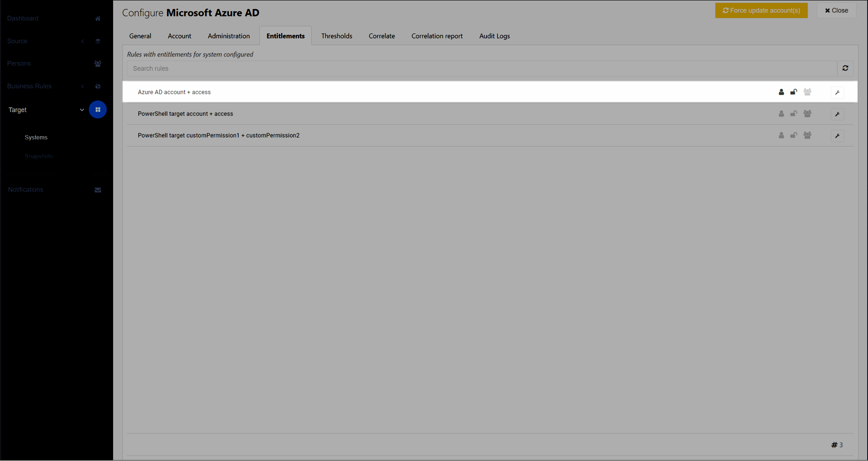Image resolution: width=868 pixels, height=461 pixels.
Task: Click group icon on PowerShell account row
Action: click(807, 114)
